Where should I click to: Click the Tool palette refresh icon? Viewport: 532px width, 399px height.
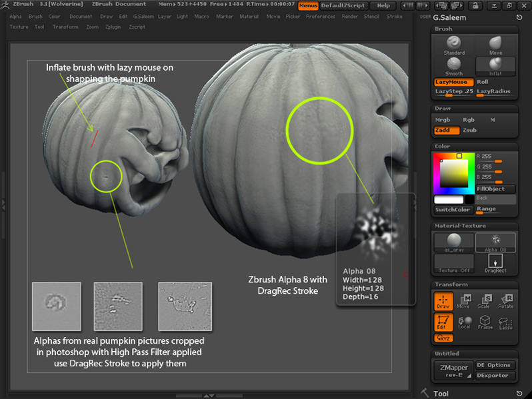[x=519, y=394]
